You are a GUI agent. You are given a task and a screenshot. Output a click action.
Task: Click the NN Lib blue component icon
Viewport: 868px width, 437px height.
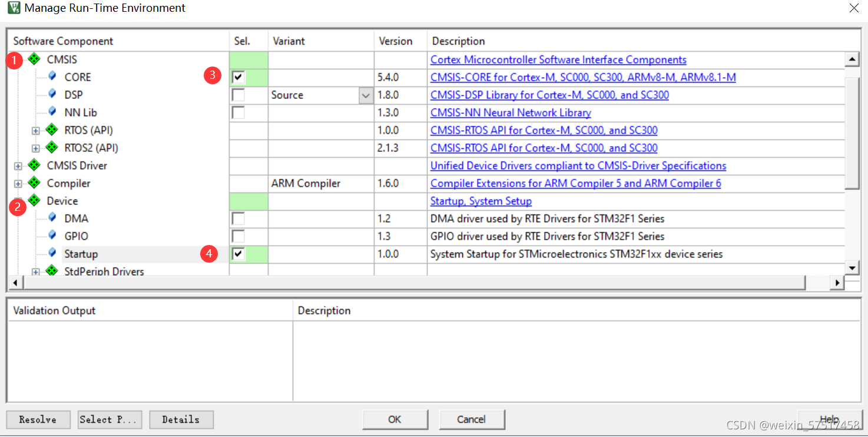[52, 111]
